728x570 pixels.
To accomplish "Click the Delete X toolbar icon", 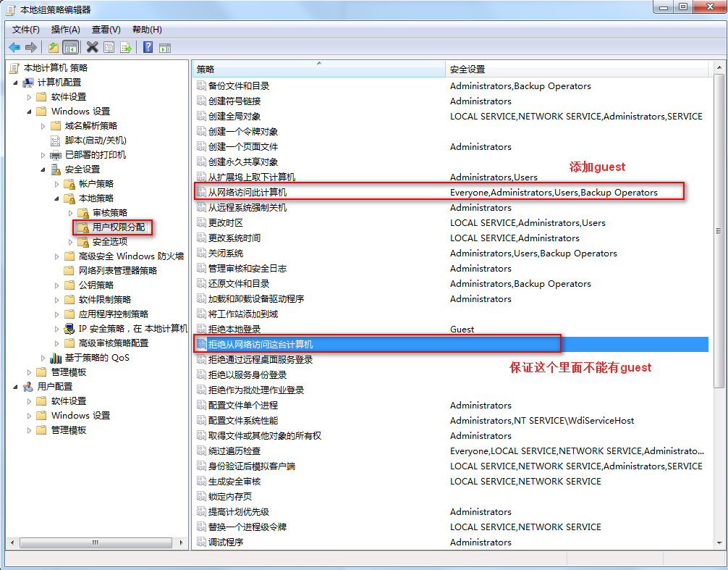I will 92,48.
